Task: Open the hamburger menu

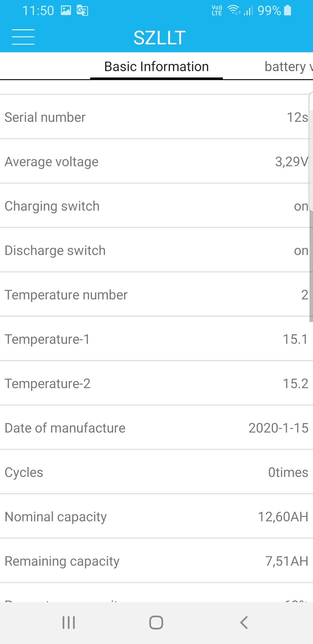Action: click(23, 37)
